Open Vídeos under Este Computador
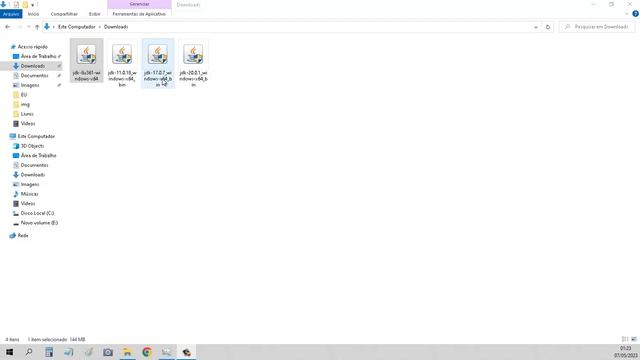 (28, 204)
